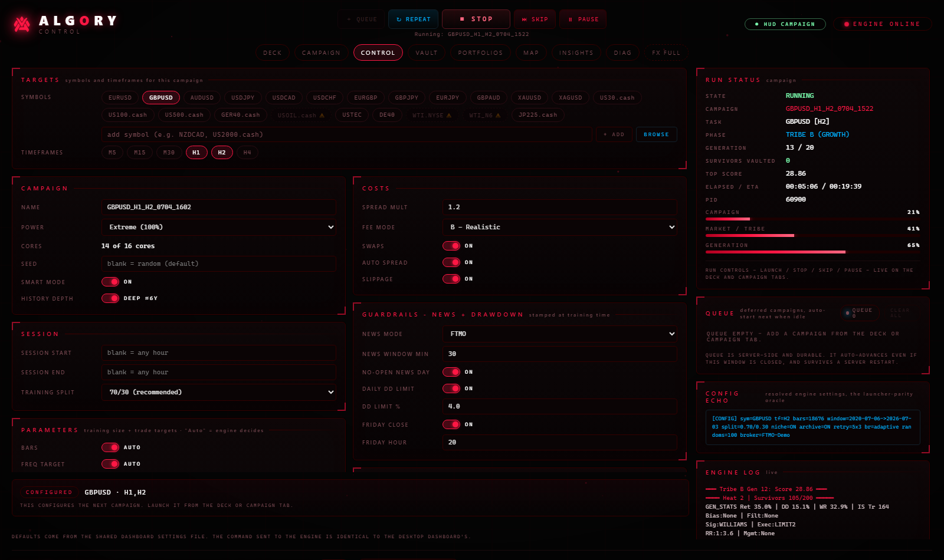The image size is (944, 560).
Task: Select the M5 timeframe chip
Action: pyautogui.click(x=112, y=153)
